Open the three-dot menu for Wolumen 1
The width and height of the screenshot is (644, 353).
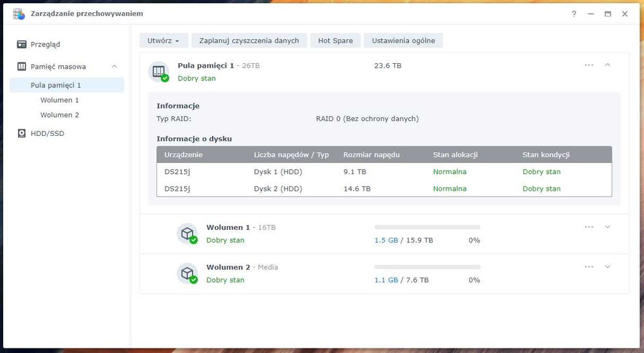click(x=589, y=227)
